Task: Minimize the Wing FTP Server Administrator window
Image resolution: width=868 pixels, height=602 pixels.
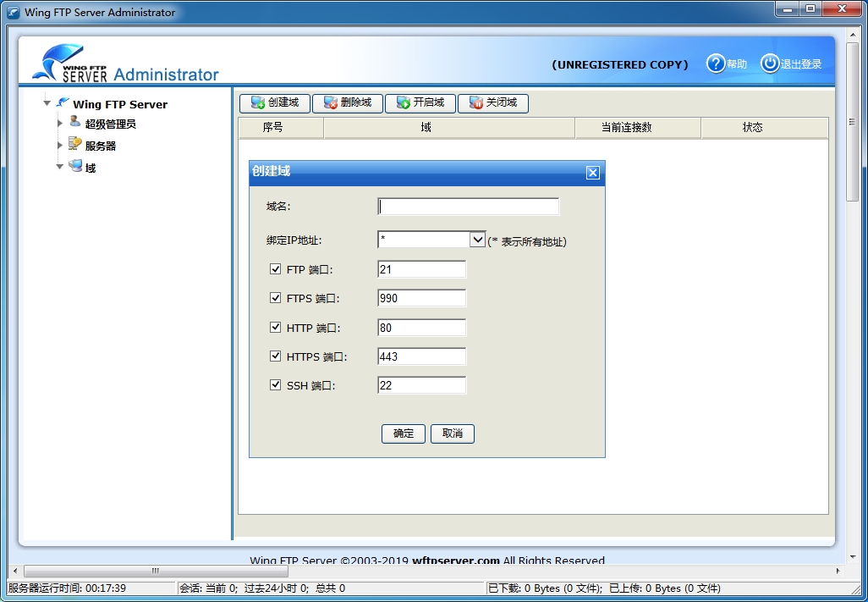Action: 788,8
